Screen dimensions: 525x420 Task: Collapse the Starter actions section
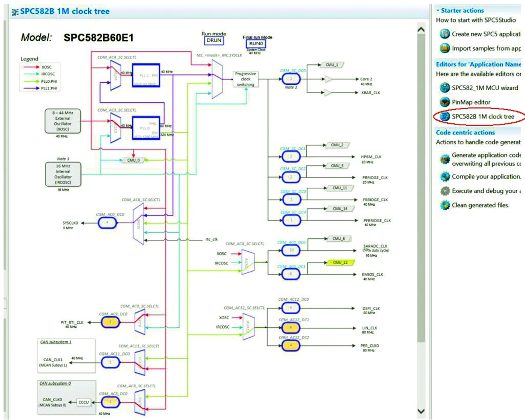pos(438,10)
